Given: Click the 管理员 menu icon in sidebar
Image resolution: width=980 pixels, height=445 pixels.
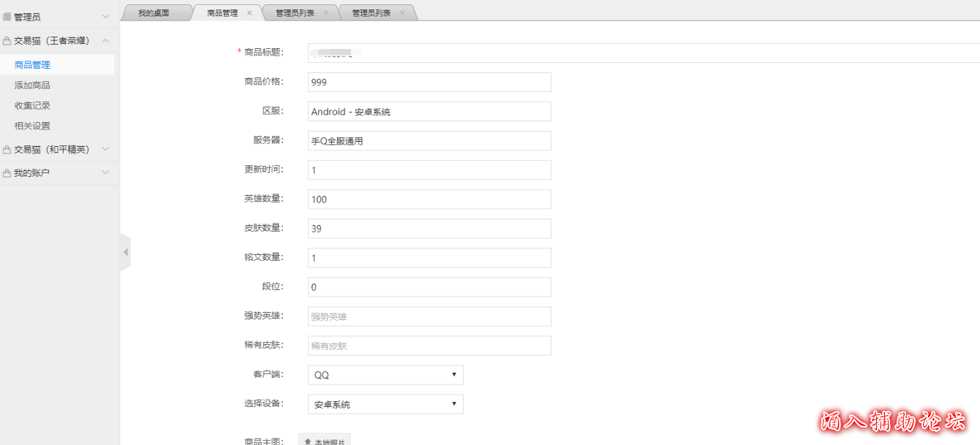Looking at the screenshot, I should (x=7, y=17).
